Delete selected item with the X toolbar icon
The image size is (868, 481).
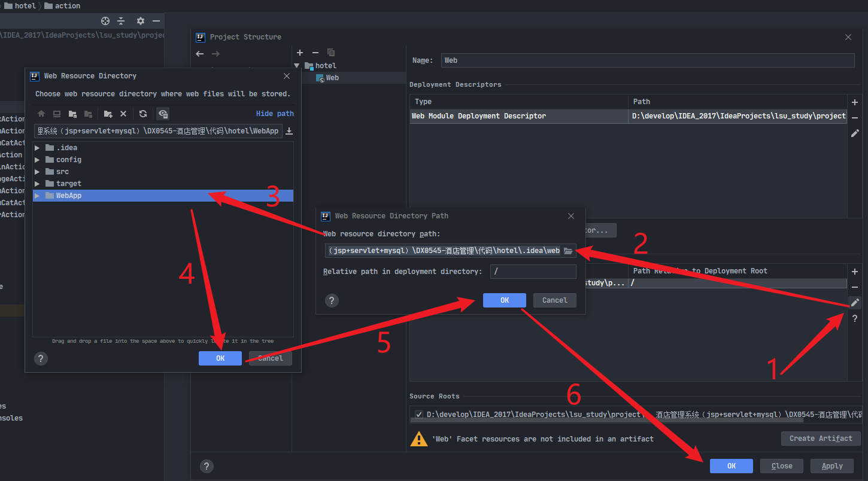[x=123, y=114]
